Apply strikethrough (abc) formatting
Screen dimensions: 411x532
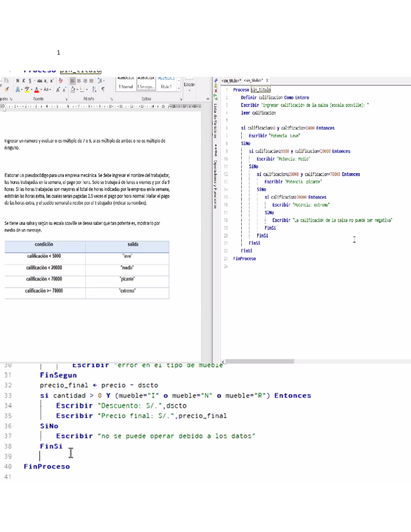pos(40,81)
